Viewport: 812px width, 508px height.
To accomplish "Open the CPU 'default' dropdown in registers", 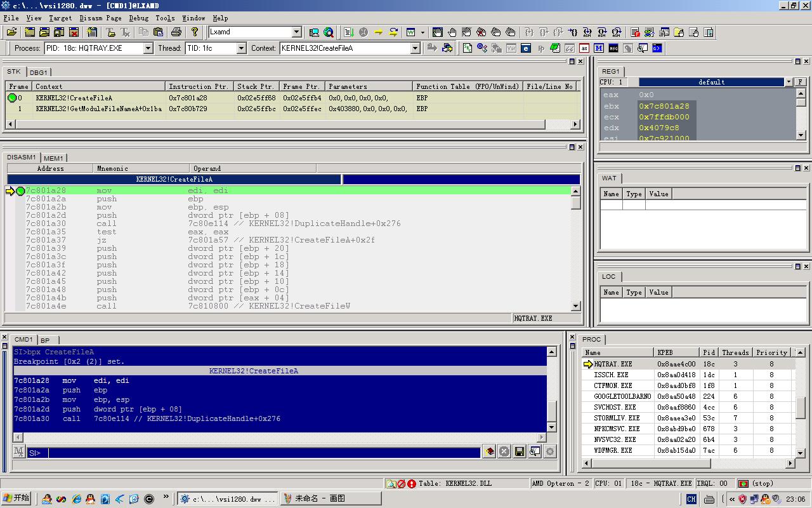I will 789,82.
